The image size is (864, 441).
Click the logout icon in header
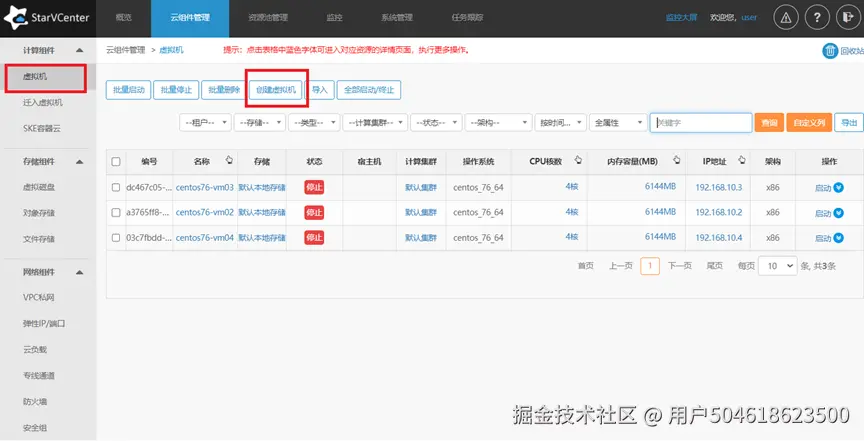click(x=849, y=18)
